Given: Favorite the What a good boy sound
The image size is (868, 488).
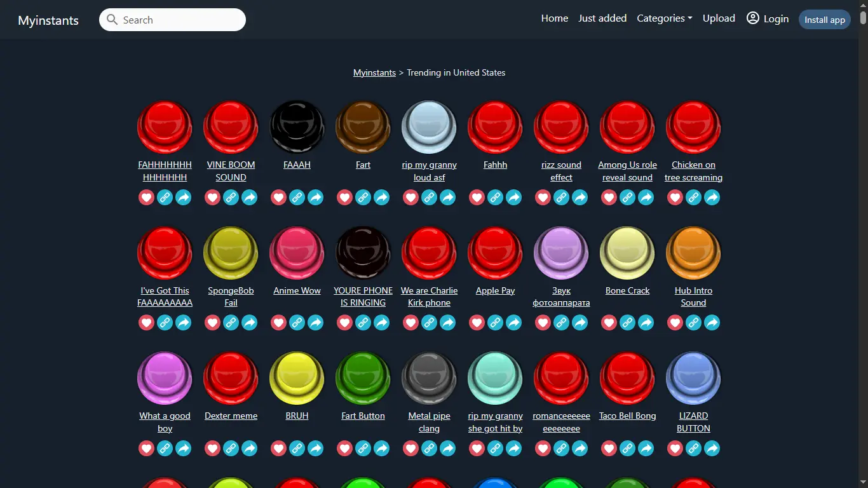Looking at the screenshot, I should click(146, 449).
